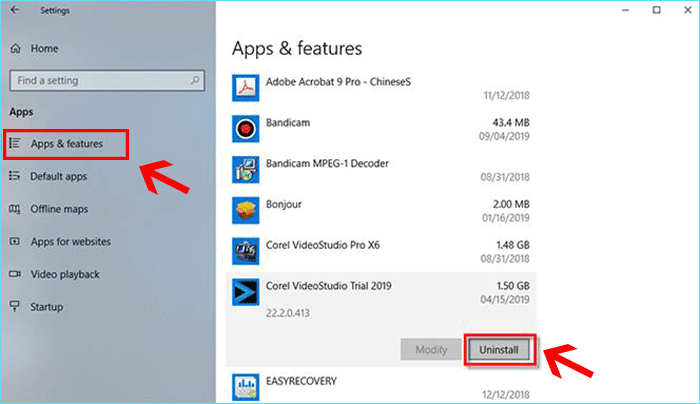The image size is (700, 404).
Task: Click install date 12/12/2018
Action: [x=506, y=395]
